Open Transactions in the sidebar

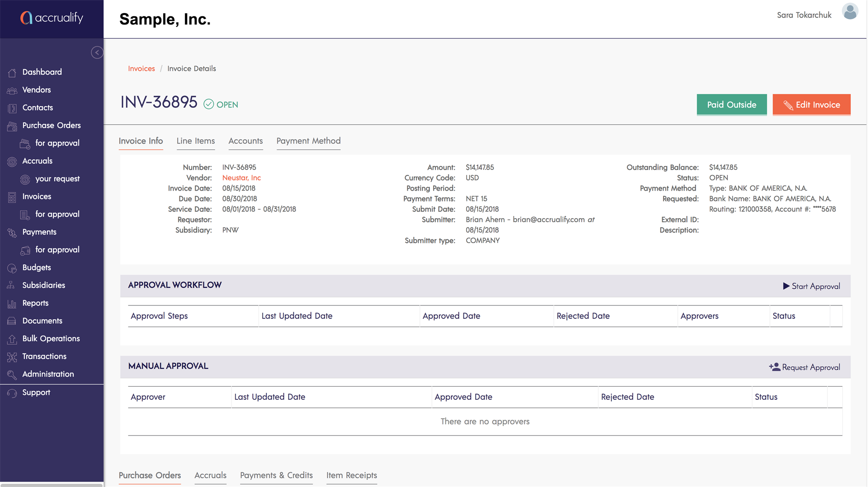[x=44, y=356]
